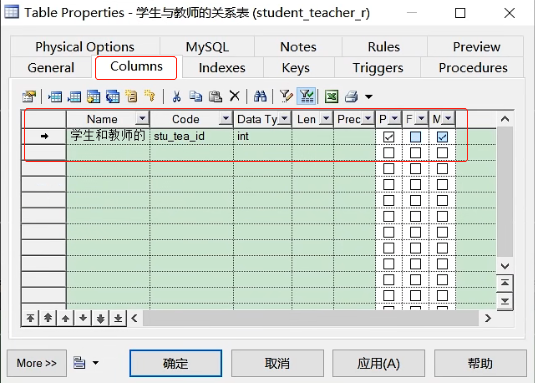This screenshot has width=535, height=383.
Task: Click the Find binoculars icon
Action: [x=260, y=97]
